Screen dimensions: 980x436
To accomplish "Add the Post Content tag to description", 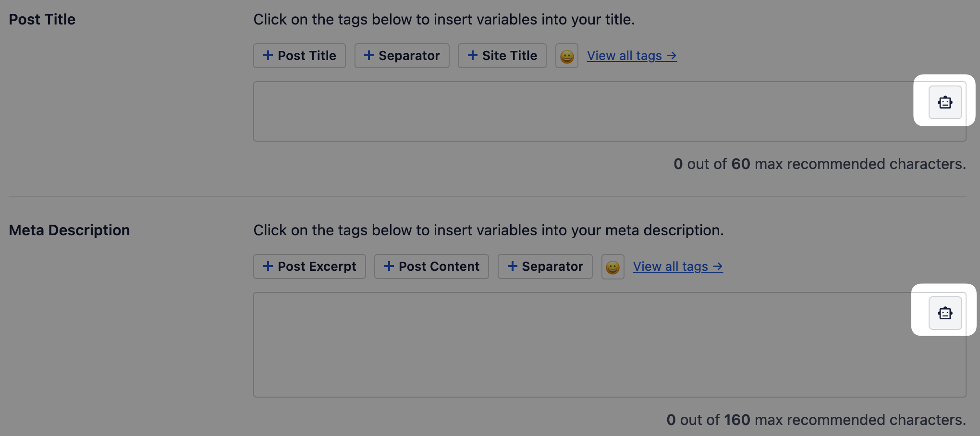I will [x=431, y=266].
